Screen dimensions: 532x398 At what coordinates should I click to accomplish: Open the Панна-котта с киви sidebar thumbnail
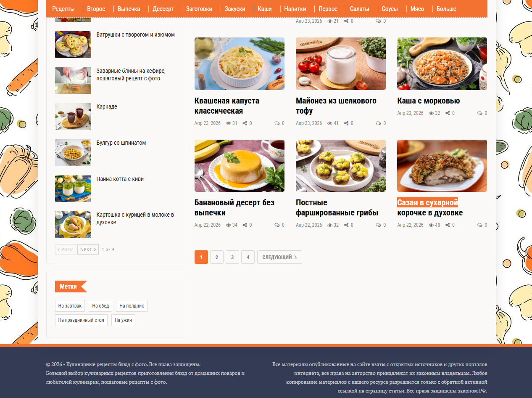tap(73, 188)
